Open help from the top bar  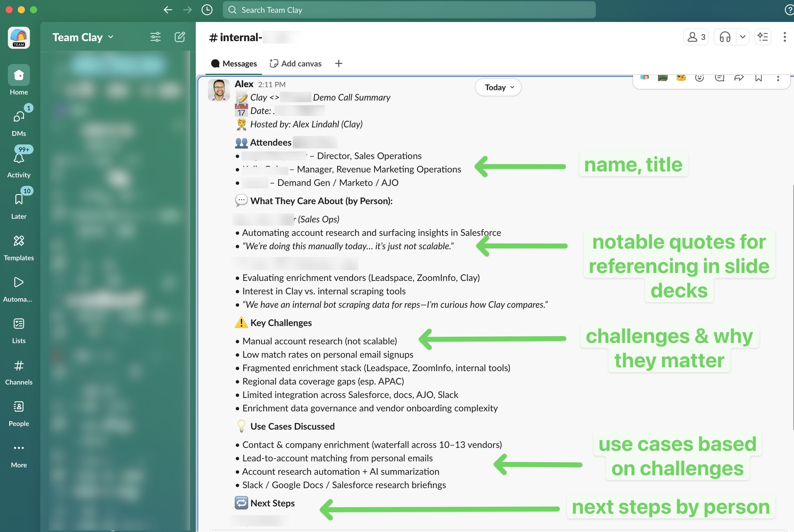click(789, 10)
